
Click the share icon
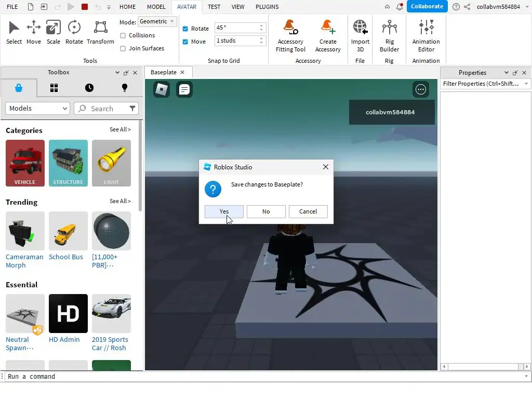pos(467,6)
